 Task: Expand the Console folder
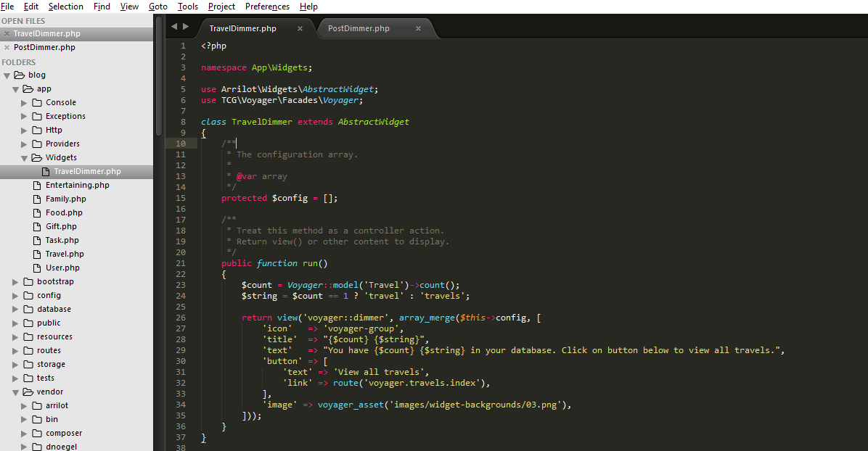click(24, 103)
